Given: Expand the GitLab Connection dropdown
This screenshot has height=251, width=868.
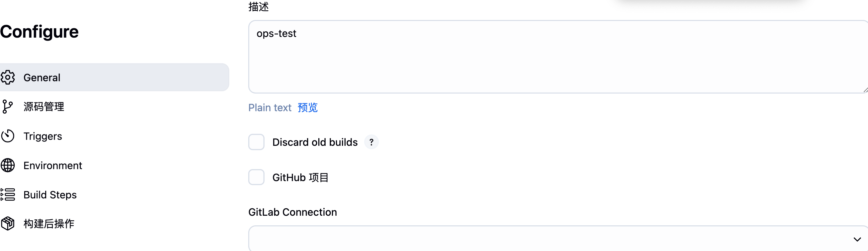Looking at the screenshot, I should (x=556, y=239).
